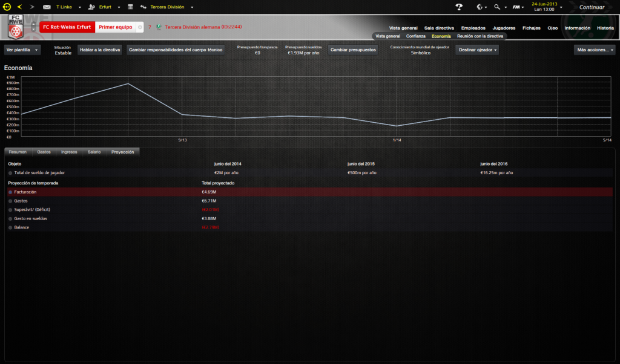Click the FC RWE club crest
The height and width of the screenshot is (364, 620).
point(15,27)
